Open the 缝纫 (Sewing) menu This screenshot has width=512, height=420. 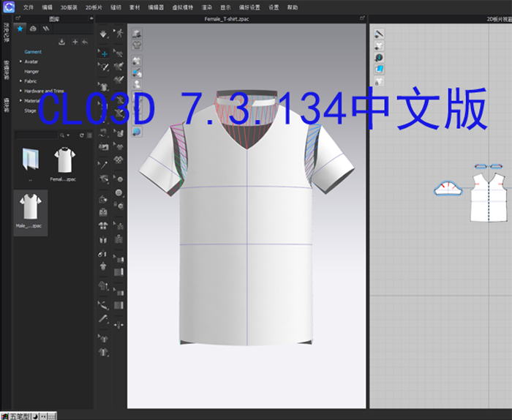(x=116, y=7)
